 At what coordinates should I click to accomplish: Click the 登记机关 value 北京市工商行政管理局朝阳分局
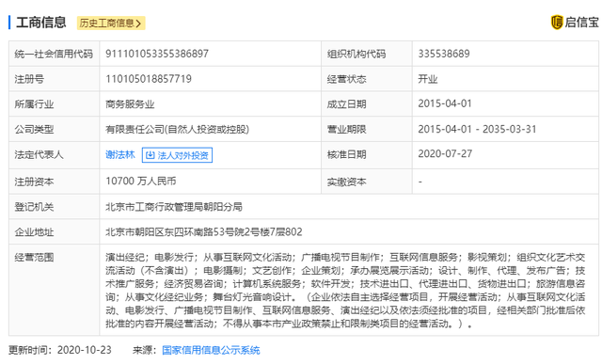click(174, 207)
